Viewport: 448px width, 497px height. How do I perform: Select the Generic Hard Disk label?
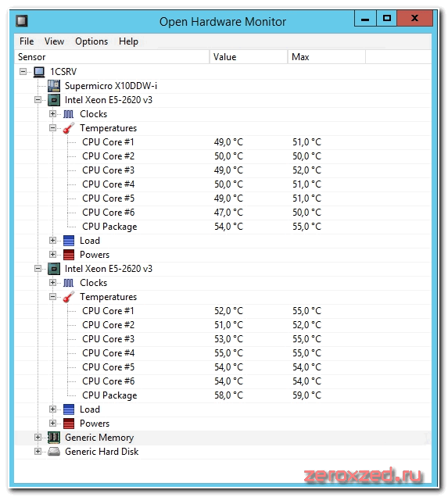(x=102, y=452)
